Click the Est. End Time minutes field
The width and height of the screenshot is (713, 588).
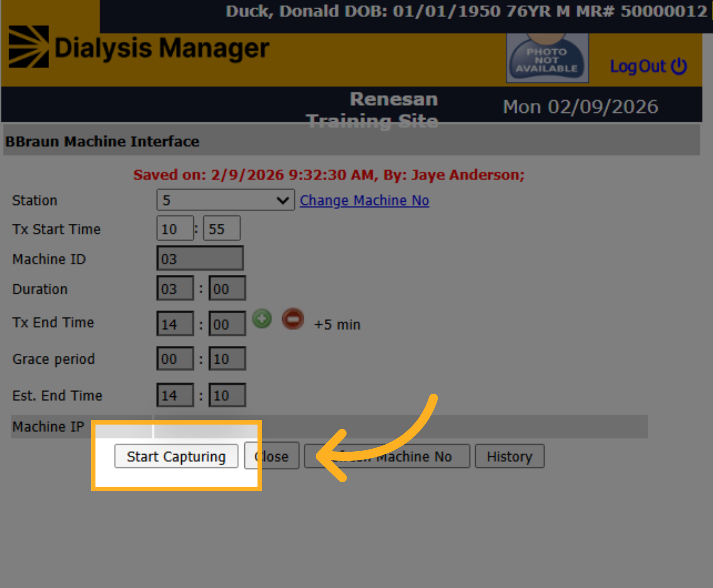pyautogui.click(x=227, y=395)
